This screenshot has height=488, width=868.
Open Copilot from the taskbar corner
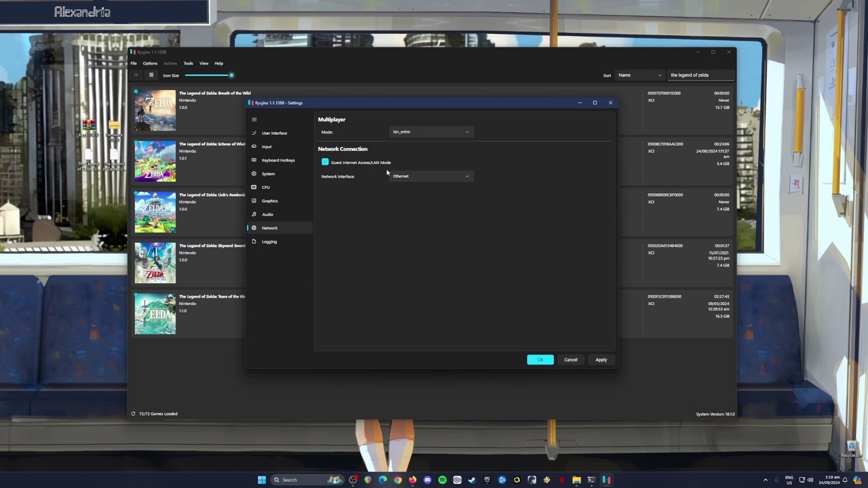pos(858,480)
